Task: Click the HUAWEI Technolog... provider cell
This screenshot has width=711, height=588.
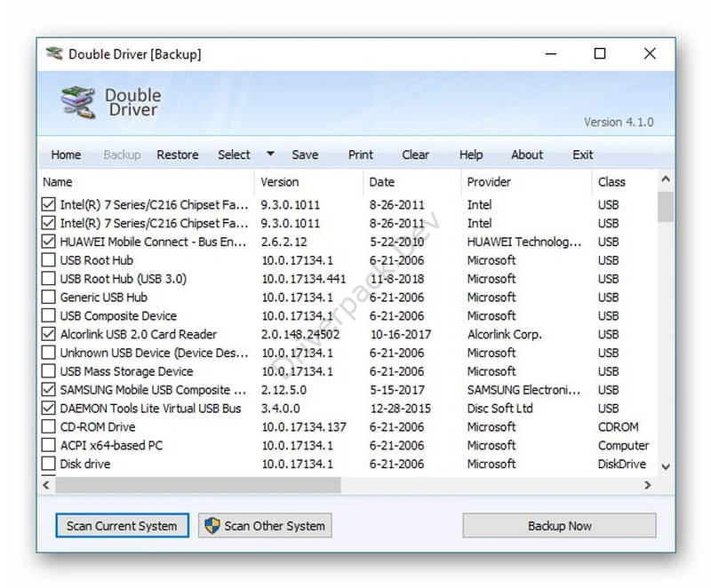Action: pyautogui.click(x=524, y=242)
